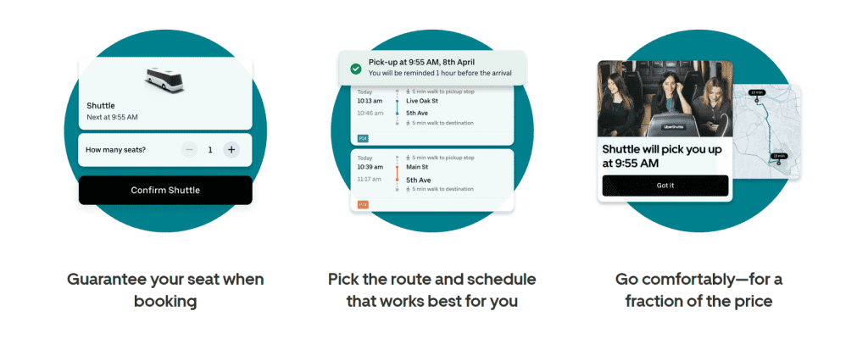Click the teal route line on Live Oak card
This screenshot has height=344, width=868.
click(x=397, y=108)
